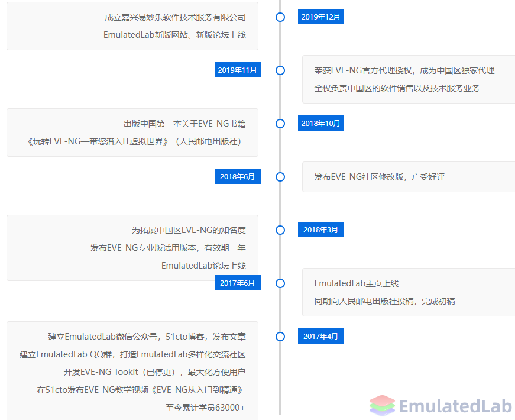The image size is (515, 420).
Task: Click the 2017年4月 date label
Action: (x=321, y=336)
